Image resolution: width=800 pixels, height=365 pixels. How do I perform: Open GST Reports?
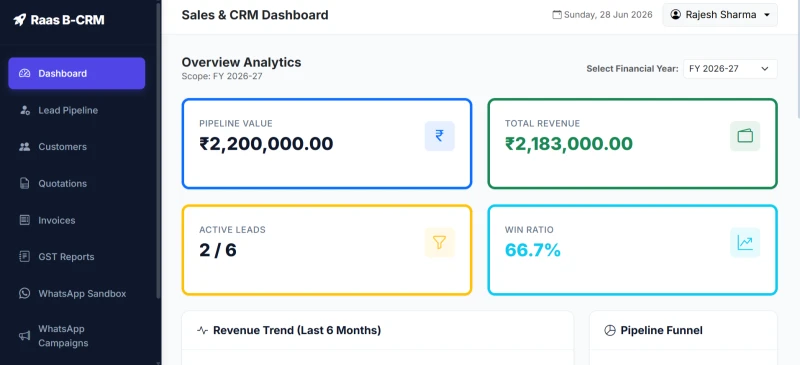[x=77, y=257]
